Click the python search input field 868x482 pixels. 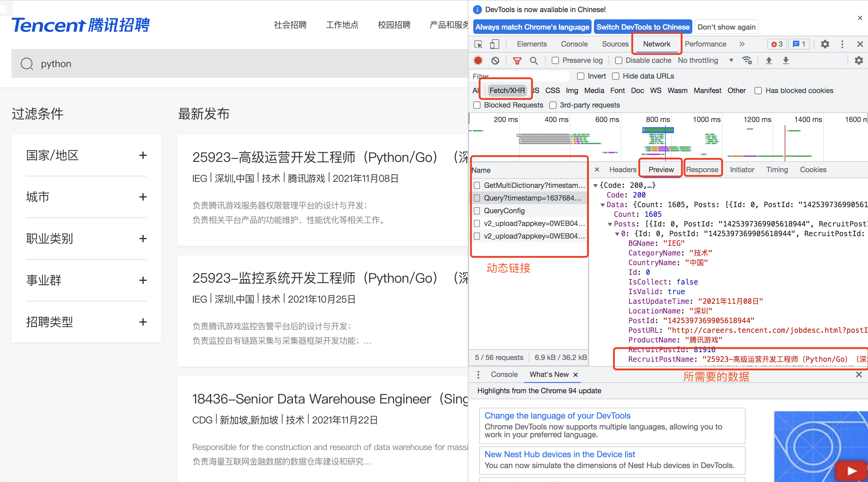(x=239, y=64)
